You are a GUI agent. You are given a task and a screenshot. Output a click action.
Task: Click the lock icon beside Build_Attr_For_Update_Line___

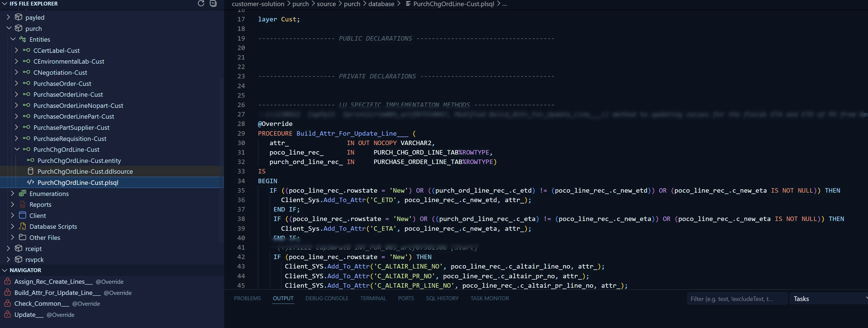coord(7,292)
